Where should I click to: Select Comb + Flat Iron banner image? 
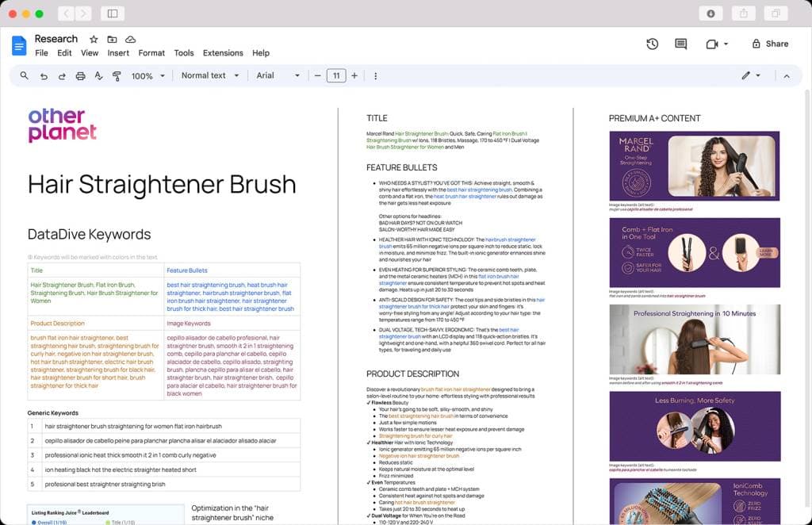pyautogui.click(x=695, y=253)
